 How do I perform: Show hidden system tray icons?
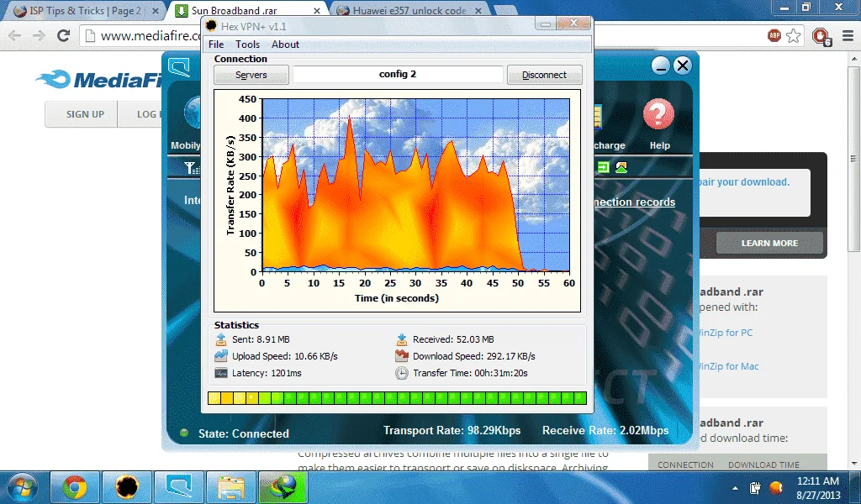(x=735, y=487)
